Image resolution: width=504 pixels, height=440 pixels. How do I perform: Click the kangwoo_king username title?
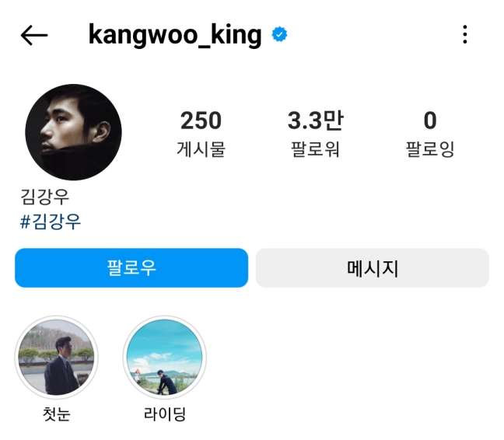point(175,35)
